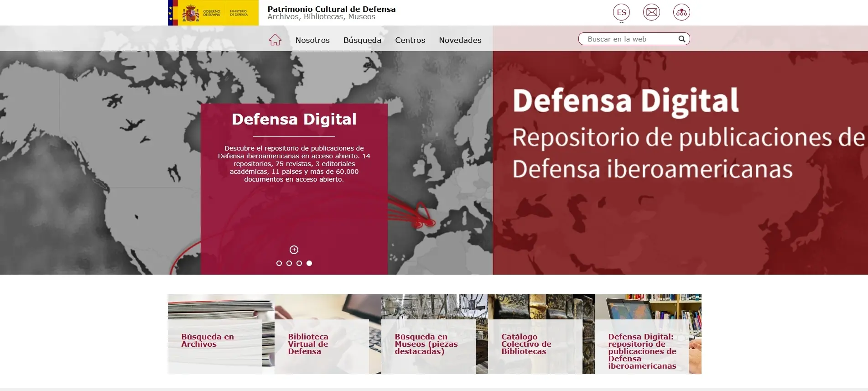This screenshot has height=391, width=868.
Task: Open the Biblioteca Virtual de Defensa card
Action: tap(328, 334)
